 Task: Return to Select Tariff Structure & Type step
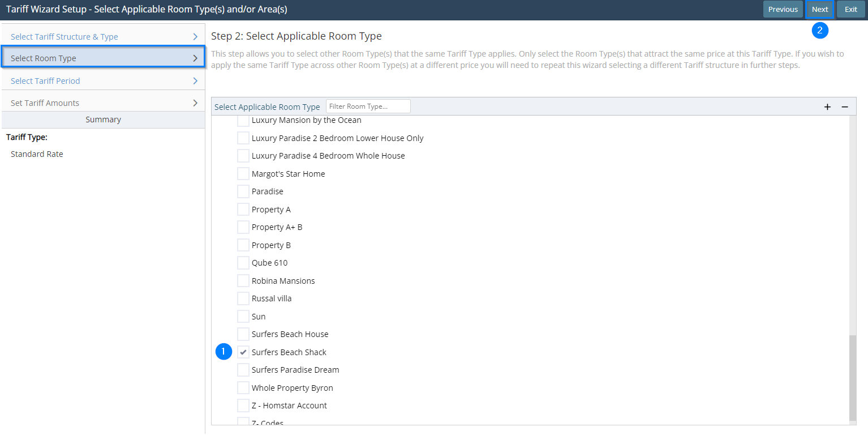pos(64,37)
